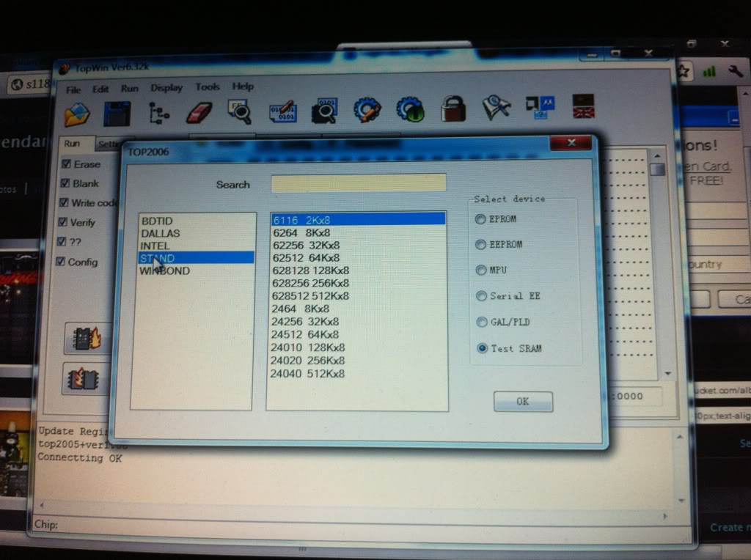Screen dimensions: 751x560
Task: Open the Tools menu
Action: (208, 86)
